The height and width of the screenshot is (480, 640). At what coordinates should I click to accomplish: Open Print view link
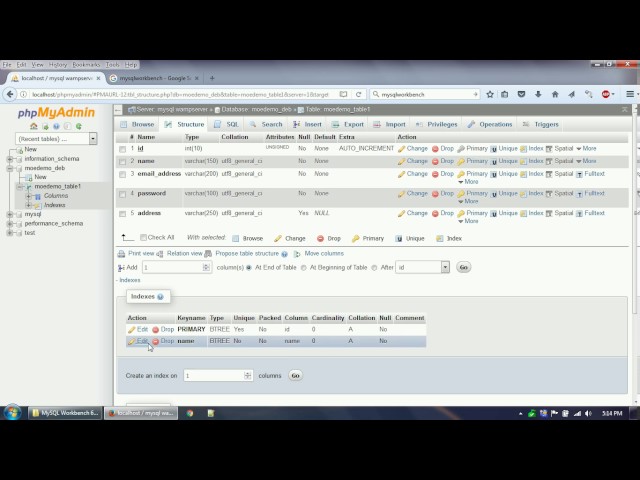point(136,253)
